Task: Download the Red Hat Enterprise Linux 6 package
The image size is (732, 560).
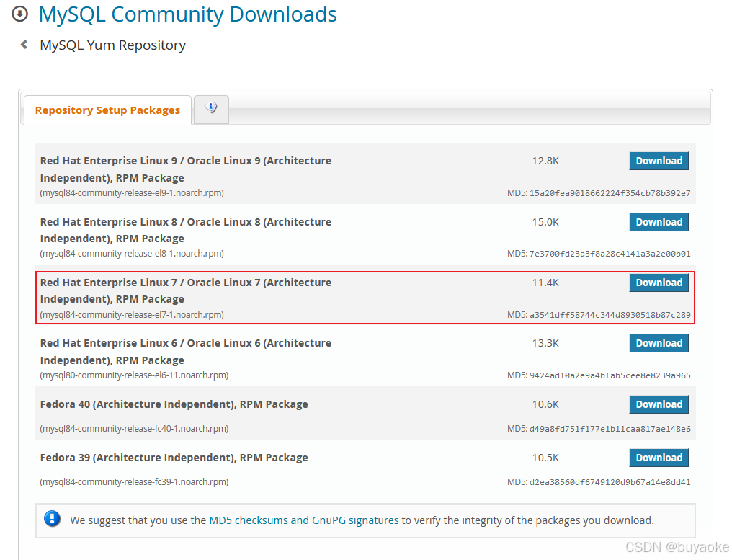Action: [x=658, y=343]
